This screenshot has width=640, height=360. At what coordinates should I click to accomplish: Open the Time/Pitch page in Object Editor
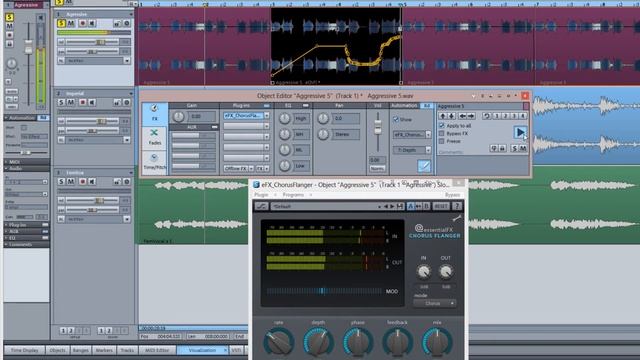[x=154, y=162]
